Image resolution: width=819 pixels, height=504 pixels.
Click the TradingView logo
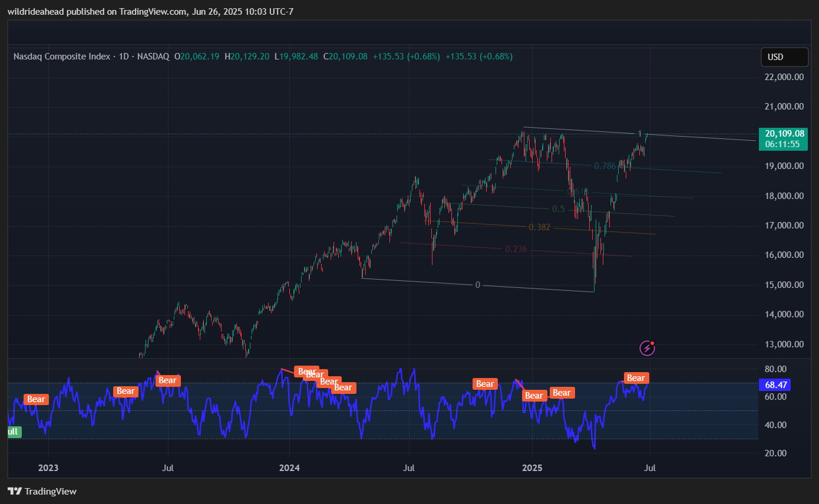(42, 491)
